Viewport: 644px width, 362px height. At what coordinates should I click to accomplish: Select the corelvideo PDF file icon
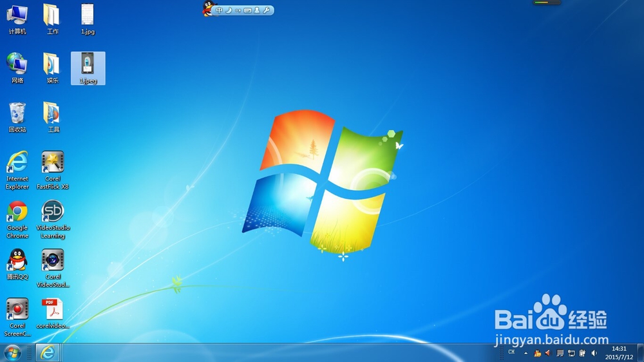(53, 314)
